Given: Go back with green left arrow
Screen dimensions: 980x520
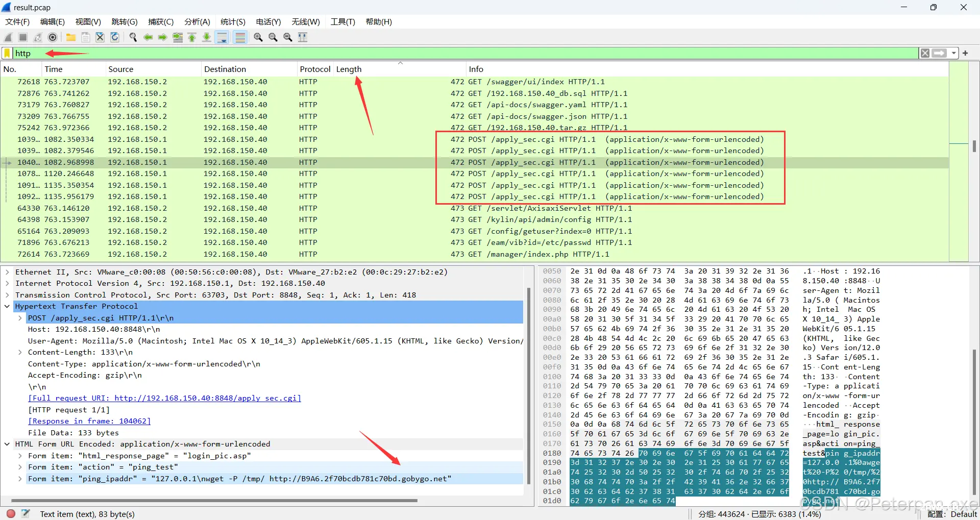Looking at the screenshot, I should click(148, 37).
